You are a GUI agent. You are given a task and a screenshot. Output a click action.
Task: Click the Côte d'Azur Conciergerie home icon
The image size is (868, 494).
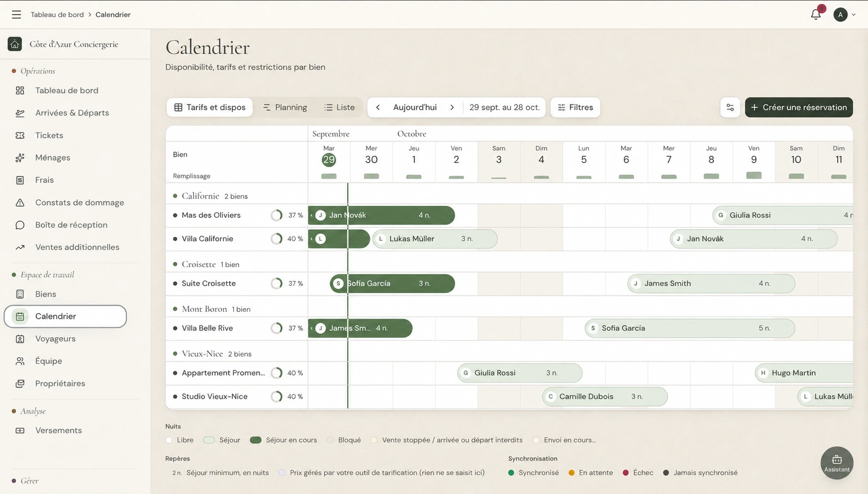tap(15, 44)
